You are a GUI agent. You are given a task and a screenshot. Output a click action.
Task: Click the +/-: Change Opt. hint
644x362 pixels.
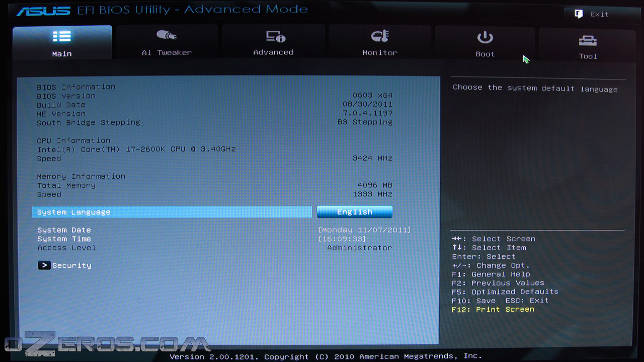491,265
